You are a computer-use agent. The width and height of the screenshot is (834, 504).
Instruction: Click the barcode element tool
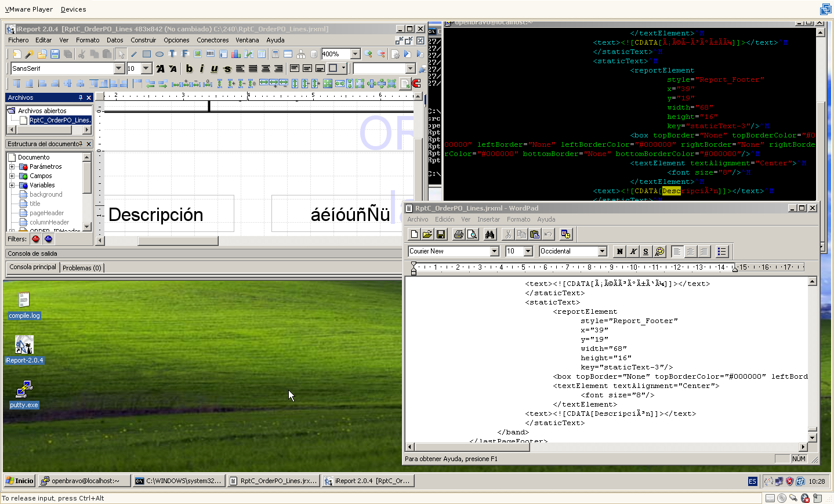click(x=211, y=54)
